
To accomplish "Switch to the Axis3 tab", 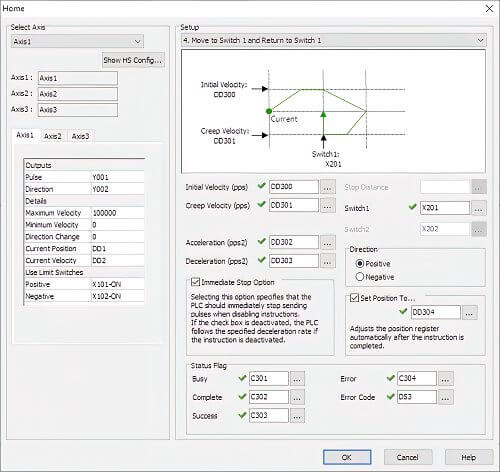I will coord(81,136).
